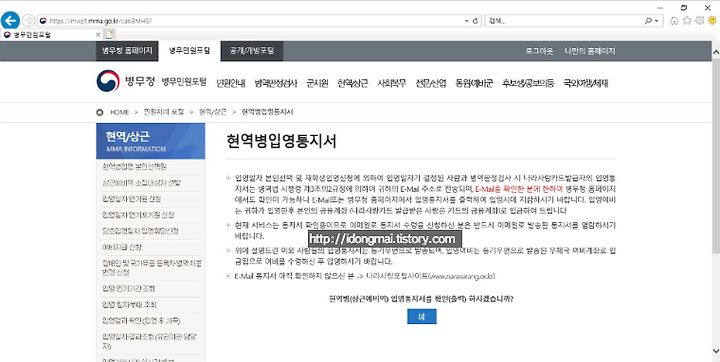Open sidebar item 입영일자 확인(입영 후 가족)
720x362 pixels.
[x=141, y=321]
